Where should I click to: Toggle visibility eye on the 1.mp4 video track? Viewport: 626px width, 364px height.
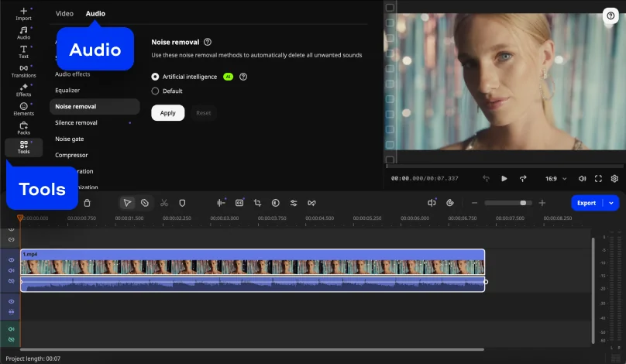[11, 260]
